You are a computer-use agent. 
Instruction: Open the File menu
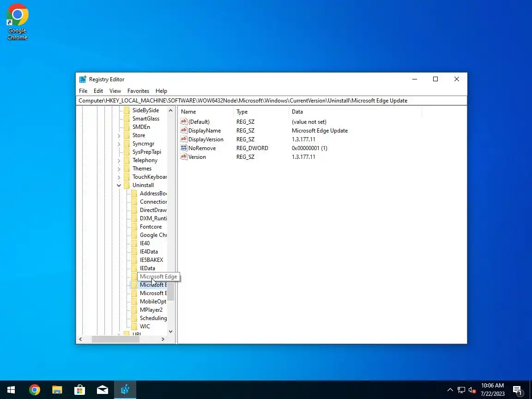(x=83, y=91)
